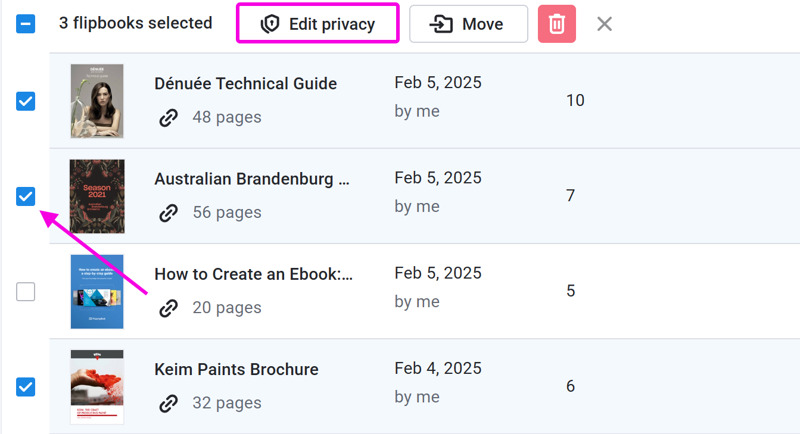The width and height of the screenshot is (800, 434).
Task: Click the arrow icon in Move button
Action: tap(441, 24)
